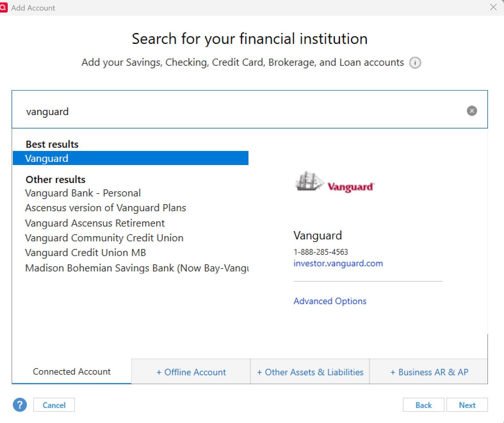504x423 pixels.
Task: Open help with the question mark icon
Action: pyautogui.click(x=20, y=405)
